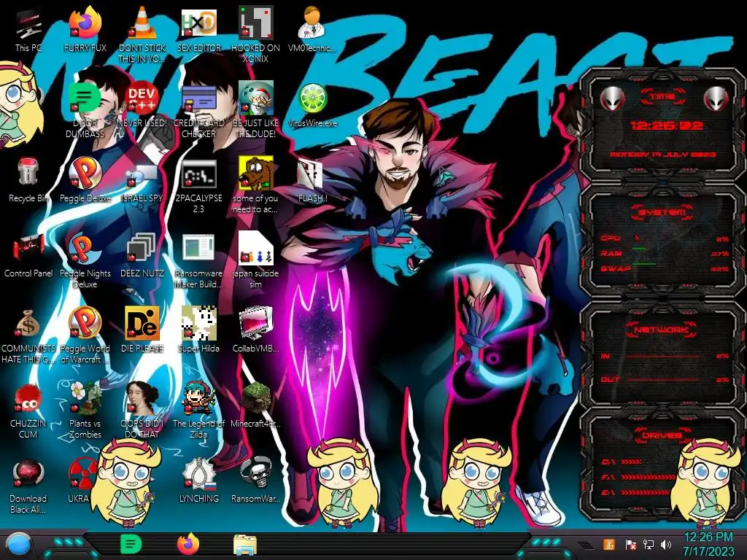Click the network tray icon
The height and width of the screenshot is (560, 747).
coord(649,544)
